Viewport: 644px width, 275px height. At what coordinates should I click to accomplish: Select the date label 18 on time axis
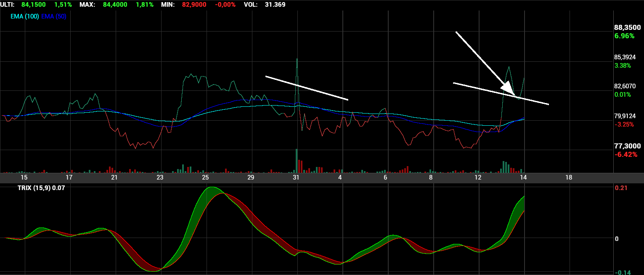tap(569, 177)
